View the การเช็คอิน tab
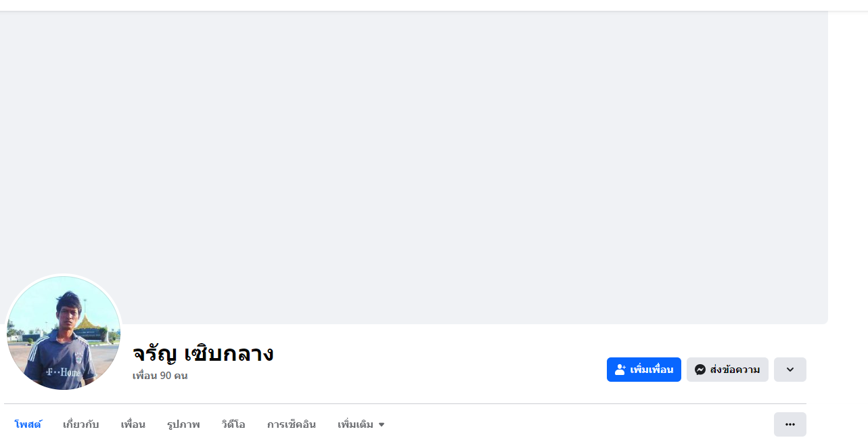 291,425
